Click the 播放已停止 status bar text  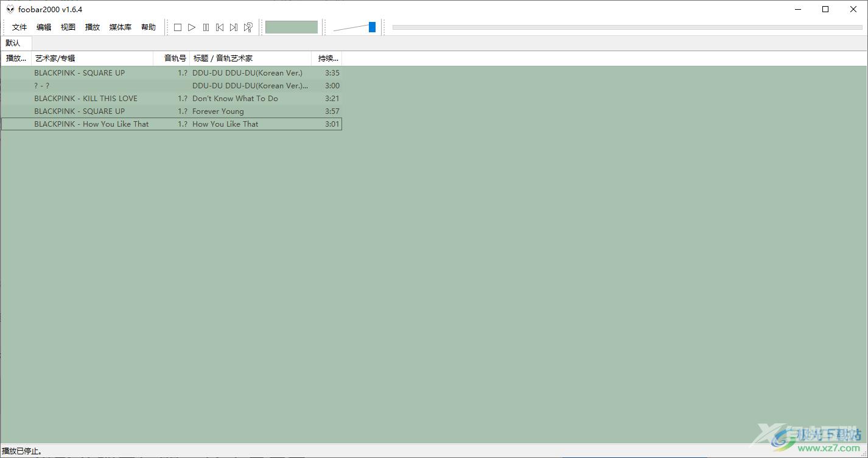[x=22, y=451]
